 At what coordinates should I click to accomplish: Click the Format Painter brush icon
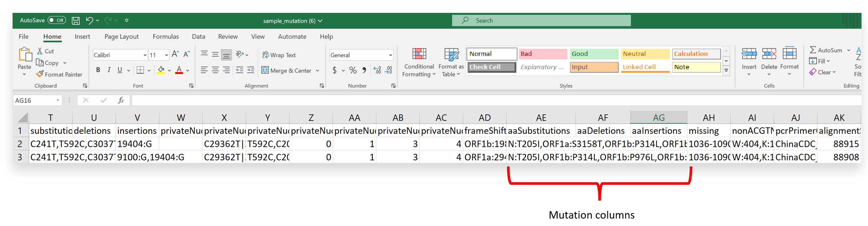tap(40, 74)
